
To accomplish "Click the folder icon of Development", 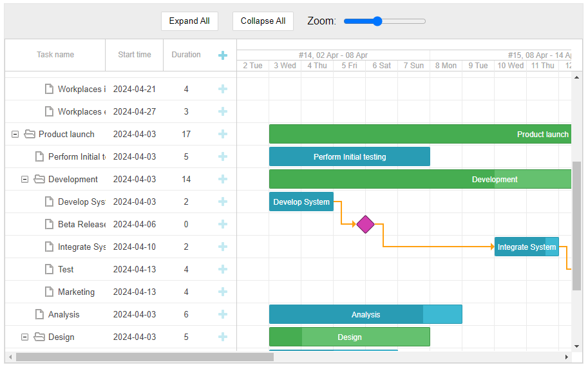I will [x=39, y=179].
